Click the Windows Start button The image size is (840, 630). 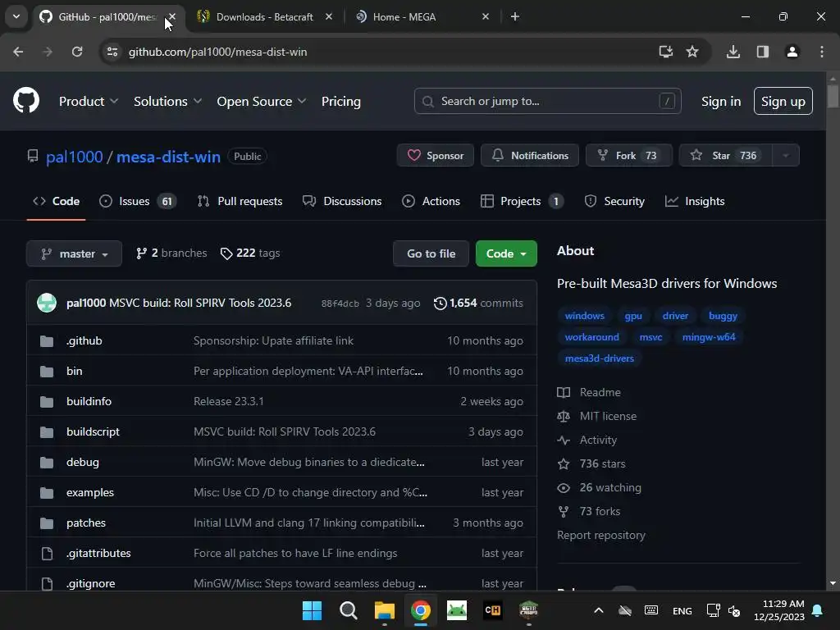(x=313, y=610)
